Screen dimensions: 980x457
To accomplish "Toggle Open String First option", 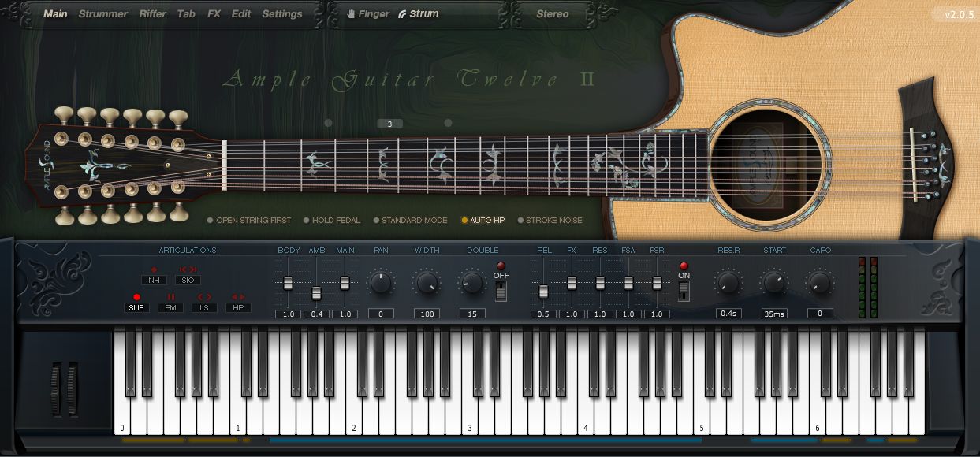I will pos(249,221).
